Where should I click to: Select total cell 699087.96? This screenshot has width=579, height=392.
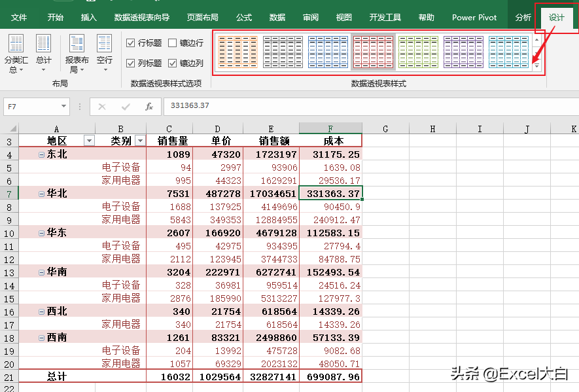click(330, 377)
